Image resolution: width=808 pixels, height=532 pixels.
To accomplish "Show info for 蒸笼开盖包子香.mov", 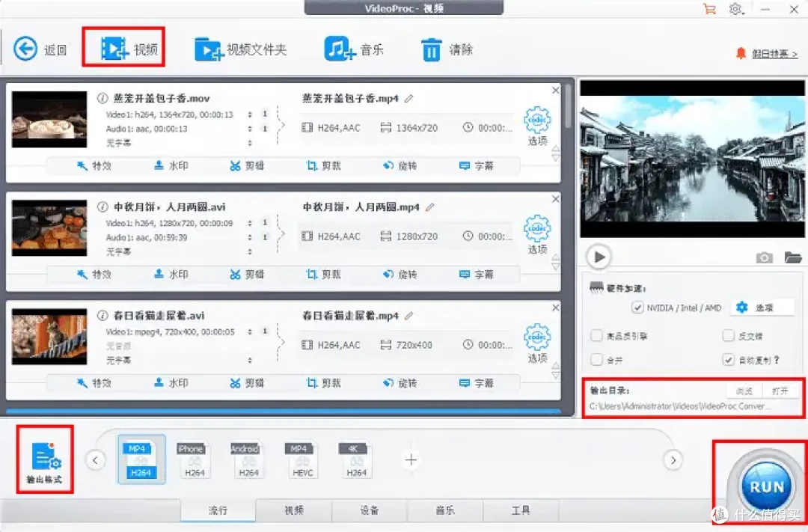I will [102, 98].
